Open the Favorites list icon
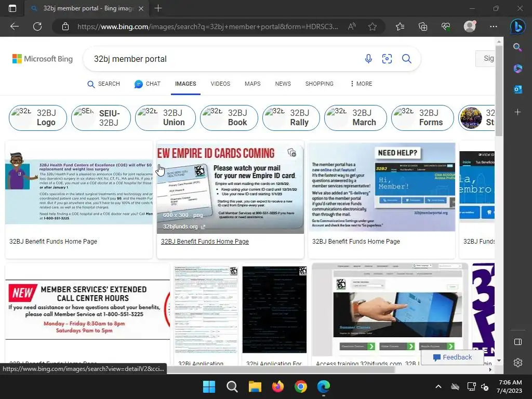The height and width of the screenshot is (399, 532). [x=400, y=26]
